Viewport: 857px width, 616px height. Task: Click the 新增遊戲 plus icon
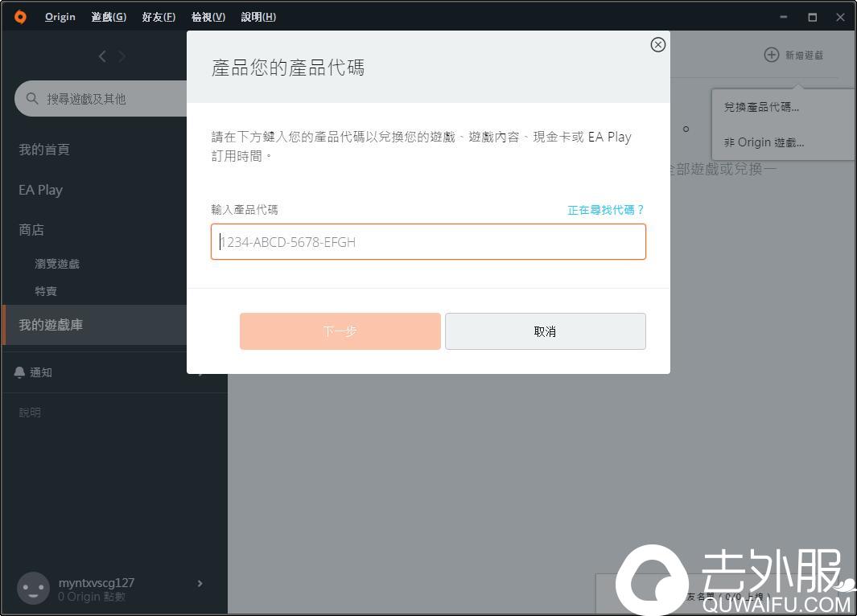click(771, 55)
